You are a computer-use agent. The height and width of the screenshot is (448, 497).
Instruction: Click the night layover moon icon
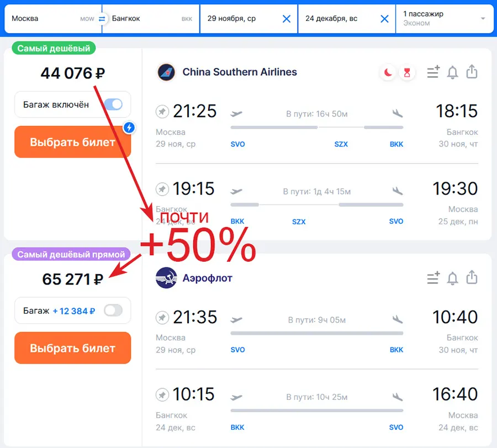(x=388, y=72)
